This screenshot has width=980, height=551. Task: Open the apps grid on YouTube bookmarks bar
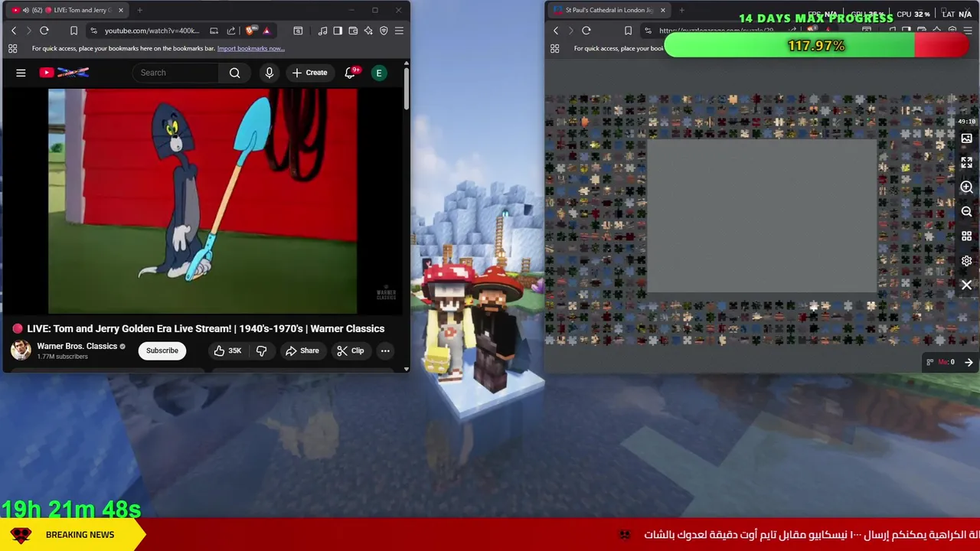click(x=13, y=48)
